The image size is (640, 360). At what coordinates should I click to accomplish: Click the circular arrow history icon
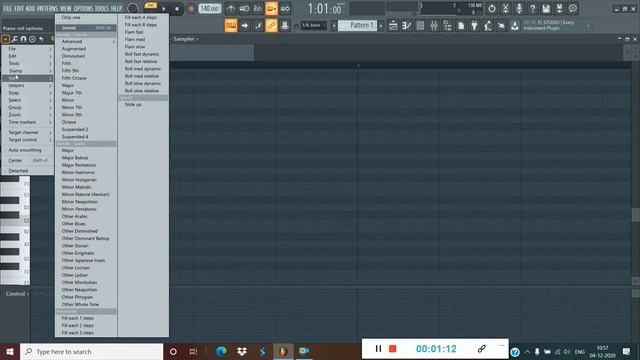491,8
